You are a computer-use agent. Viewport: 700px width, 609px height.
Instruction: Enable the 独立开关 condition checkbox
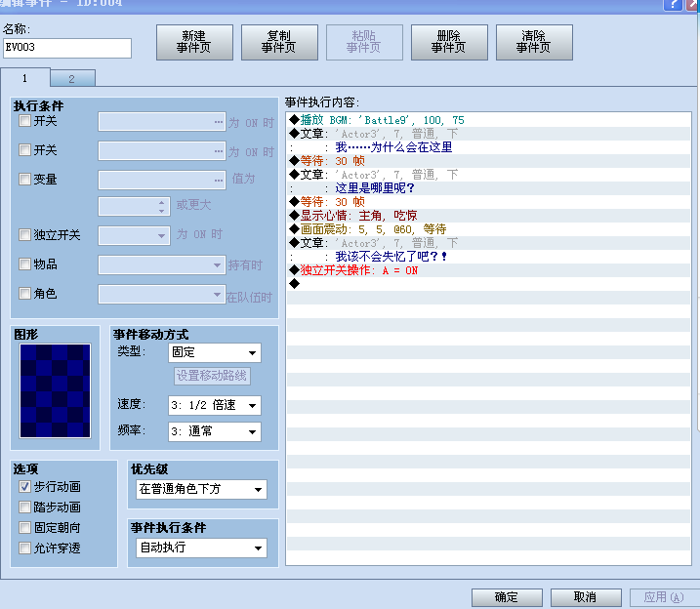click(x=24, y=235)
